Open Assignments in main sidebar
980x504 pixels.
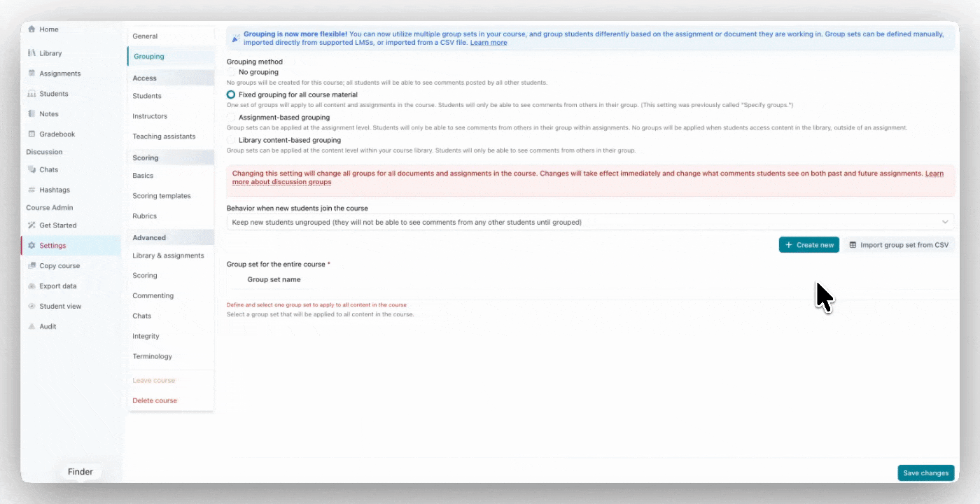(x=59, y=73)
